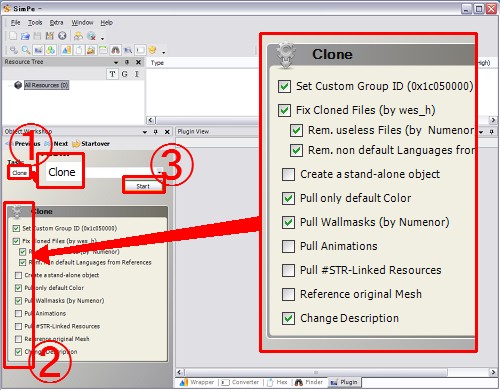Open the File menu
500x390 pixels.
click(15, 23)
